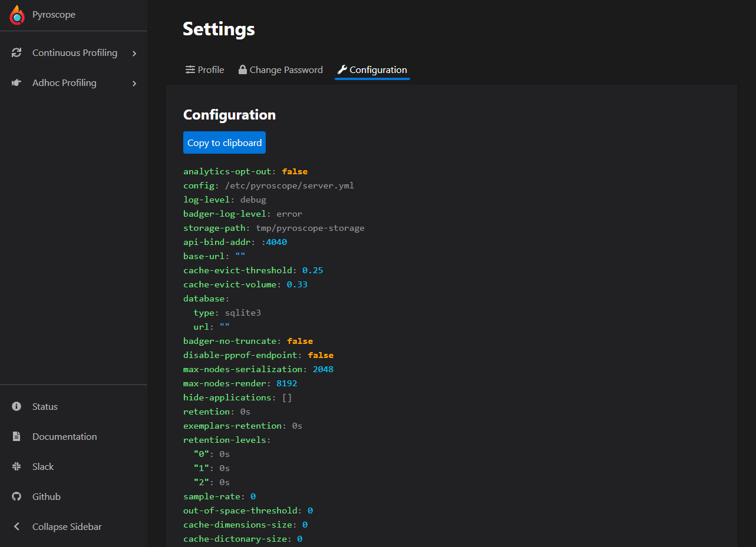Click the Status info icon

(x=15, y=406)
